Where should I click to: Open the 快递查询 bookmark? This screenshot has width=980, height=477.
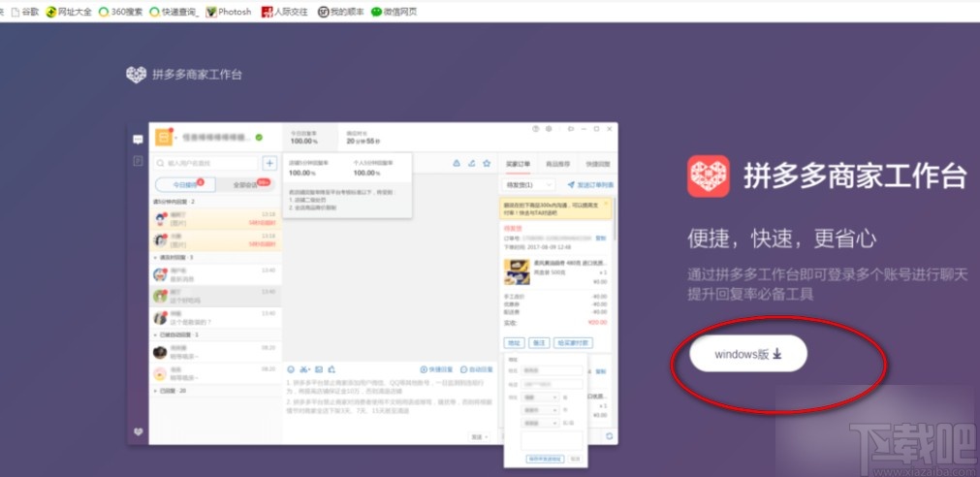[x=174, y=12]
